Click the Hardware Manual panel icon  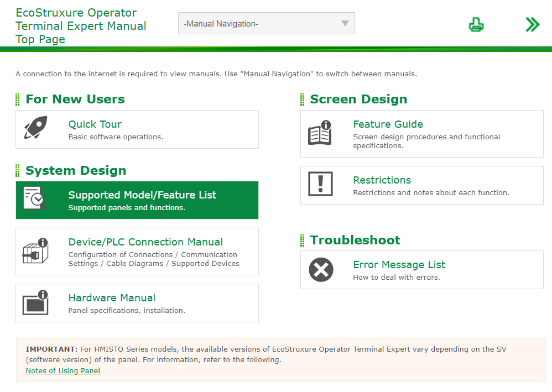pyautogui.click(x=35, y=302)
